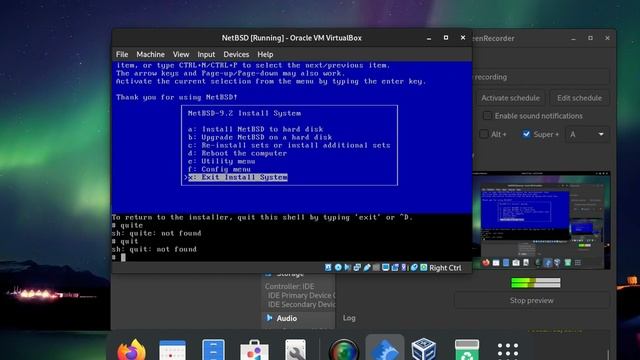
Task: Click the VirtualBox window title bar text
Action: 291,38
